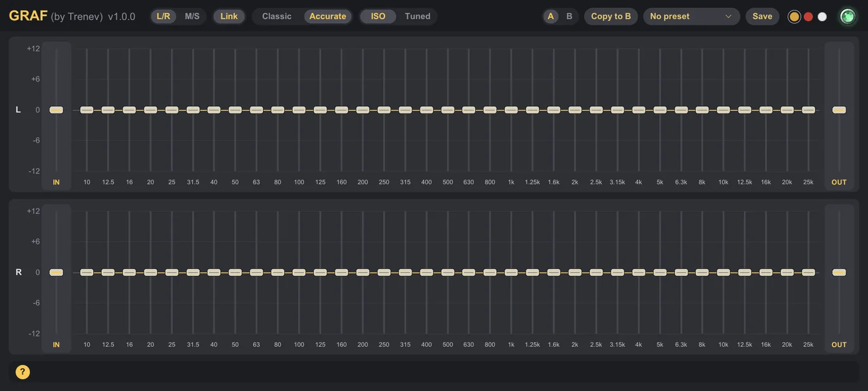Select L/R channel mode

point(164,16)
